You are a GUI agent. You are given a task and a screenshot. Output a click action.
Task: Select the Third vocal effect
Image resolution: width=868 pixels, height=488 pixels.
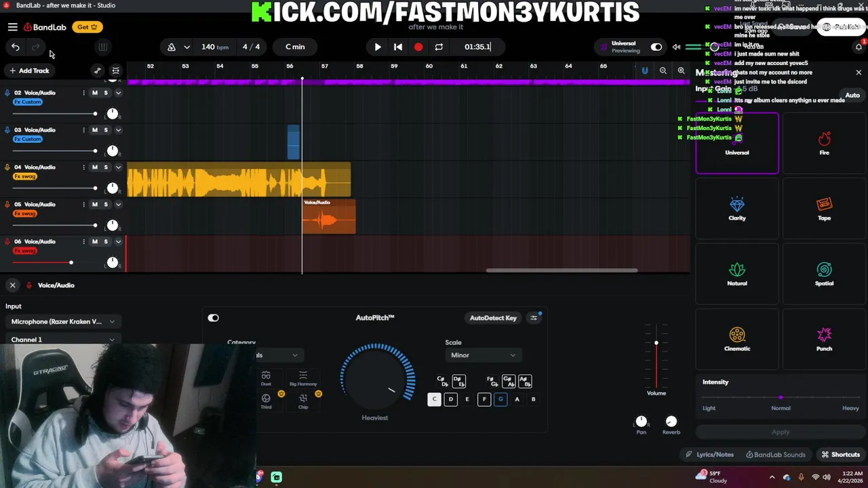[266, 401]
